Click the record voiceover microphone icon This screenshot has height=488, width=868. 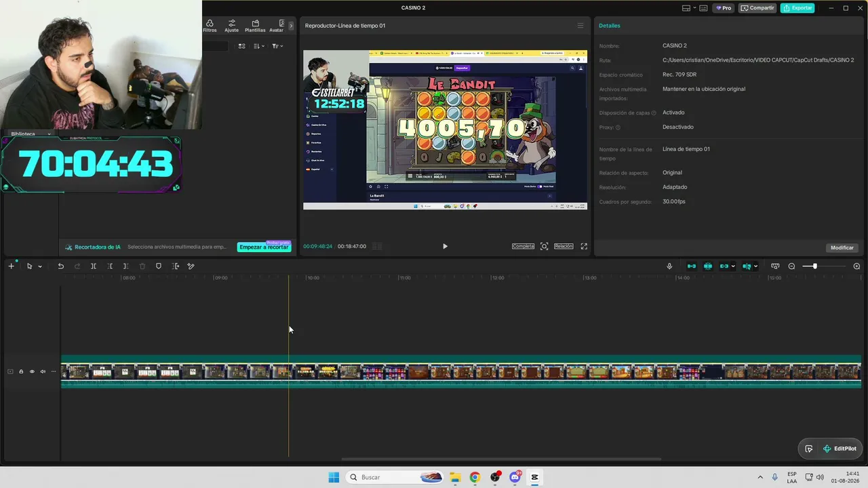coord(669,266)
